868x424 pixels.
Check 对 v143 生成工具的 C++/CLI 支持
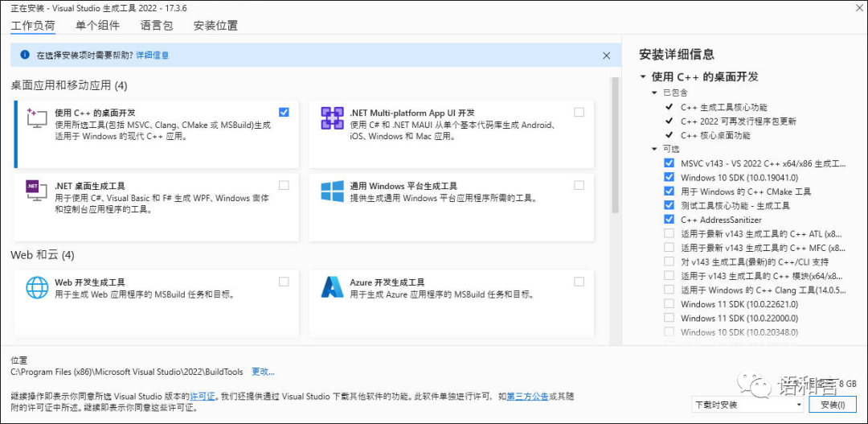[669, 261]
